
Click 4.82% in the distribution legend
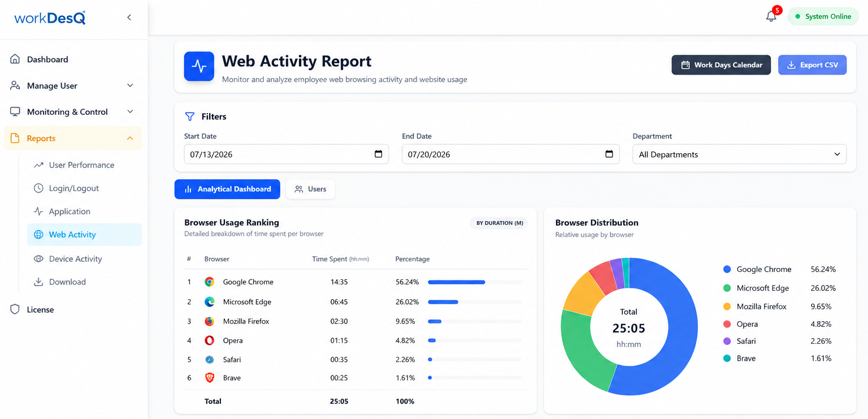click(x=821, y=324)
